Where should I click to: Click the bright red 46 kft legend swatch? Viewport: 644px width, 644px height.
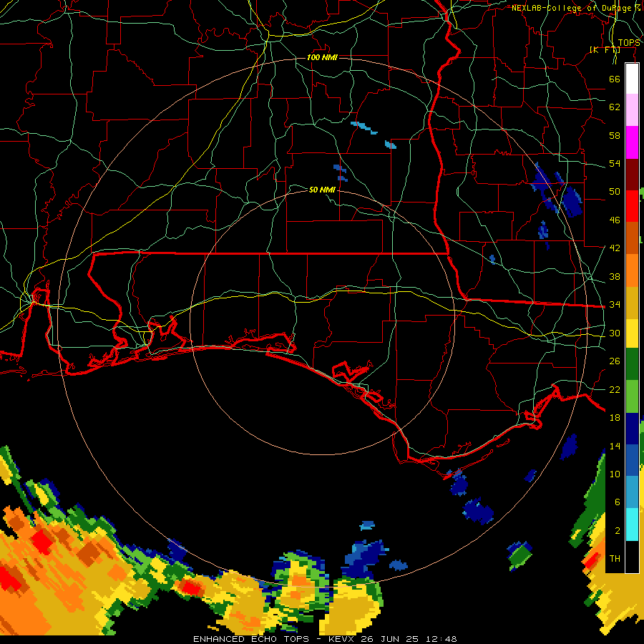632,206
